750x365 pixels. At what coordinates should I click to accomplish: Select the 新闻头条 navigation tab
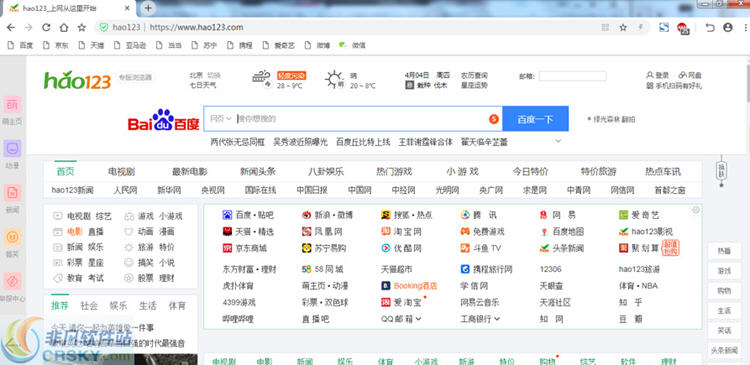(x=258, y=172)
